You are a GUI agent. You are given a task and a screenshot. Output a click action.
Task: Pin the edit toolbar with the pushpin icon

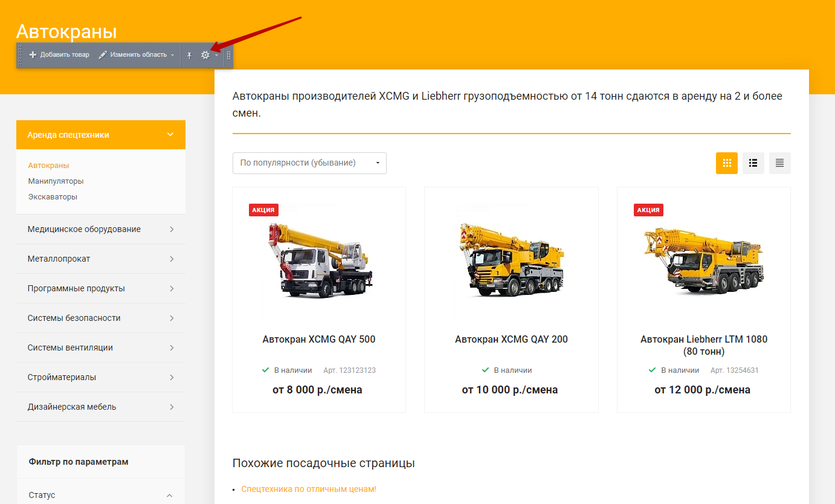(189, 55)
